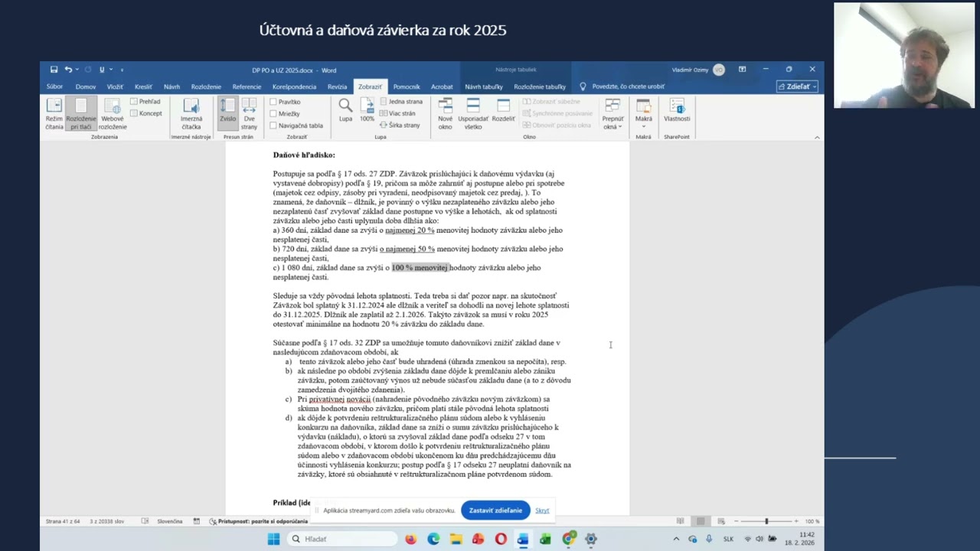Adjust the status bar zoom slider

coord(766,521)
